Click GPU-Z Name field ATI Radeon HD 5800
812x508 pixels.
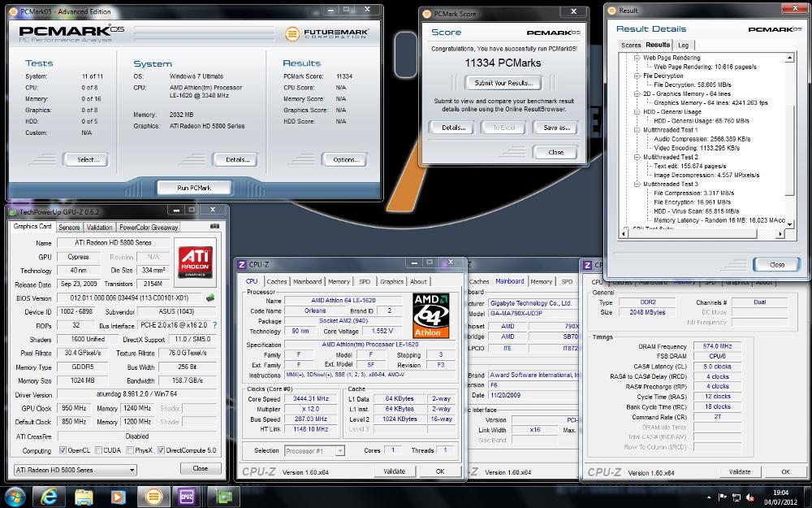pyautogui.click(x=113, y=242)
